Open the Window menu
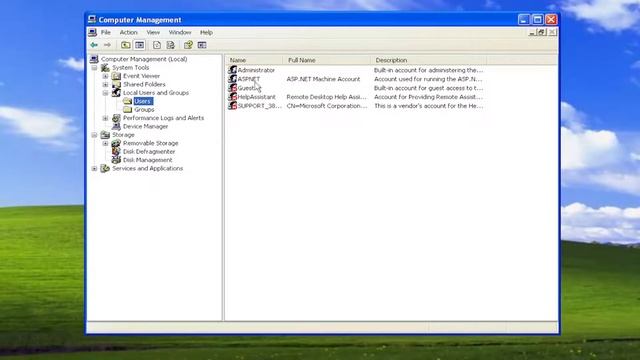Screen dimensions: 640x360 pyautogui.click(x=180, y=32)
